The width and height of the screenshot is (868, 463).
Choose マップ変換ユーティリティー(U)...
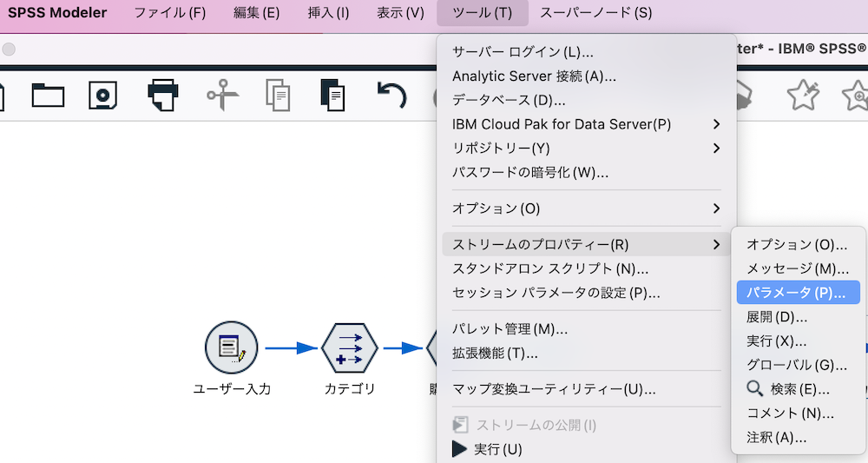587,389
